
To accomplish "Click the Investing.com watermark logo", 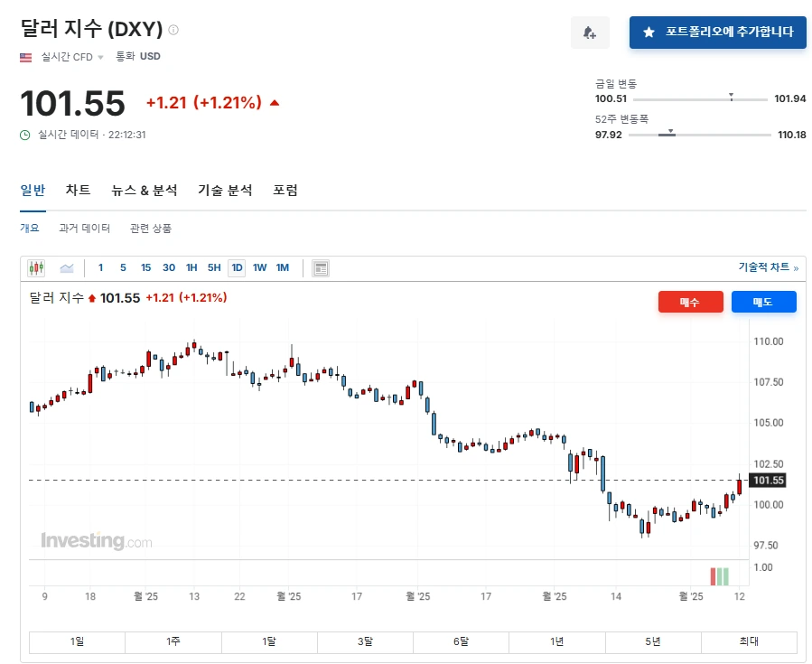I will pos(96,541).
